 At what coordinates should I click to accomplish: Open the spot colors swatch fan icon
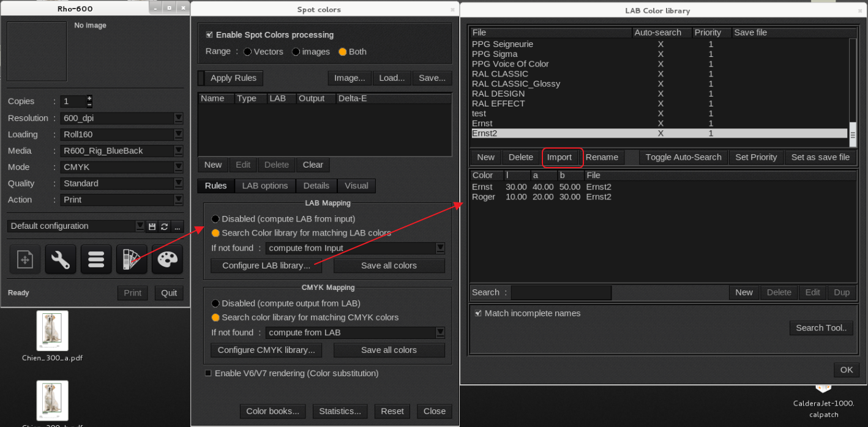point(132,259)
